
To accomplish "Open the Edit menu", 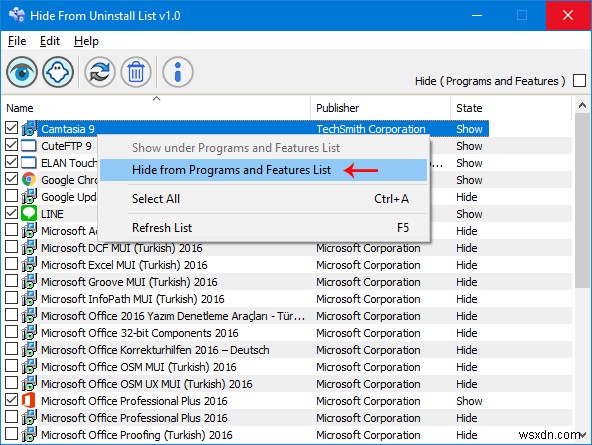I will pyautogui.click(x=50, y=41).
